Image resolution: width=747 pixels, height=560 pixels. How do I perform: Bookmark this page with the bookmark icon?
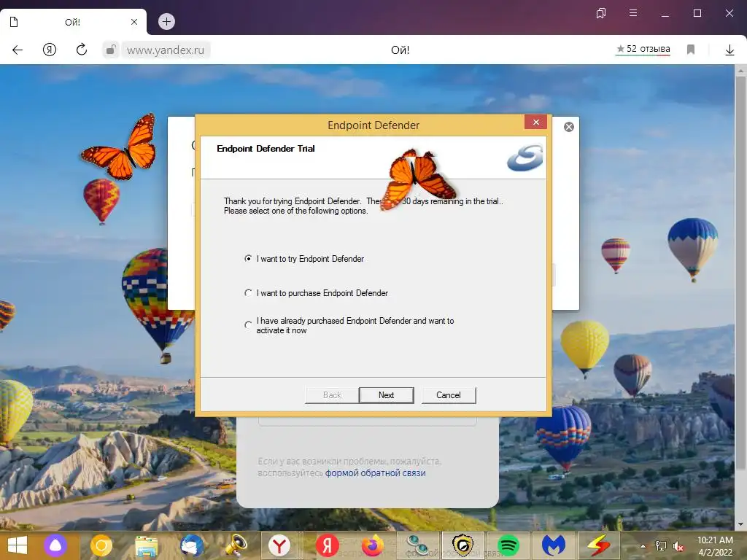pyautogui.click(x=691, y=50)
